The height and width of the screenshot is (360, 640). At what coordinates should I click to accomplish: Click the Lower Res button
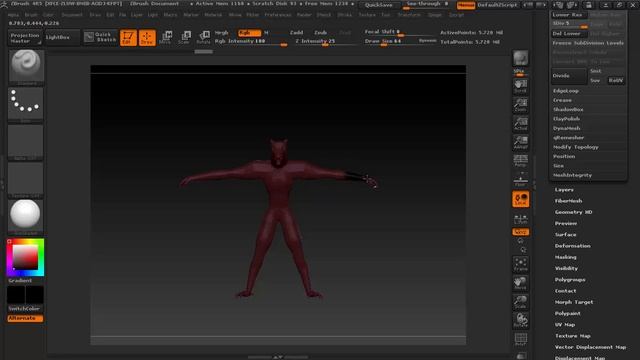569,15
